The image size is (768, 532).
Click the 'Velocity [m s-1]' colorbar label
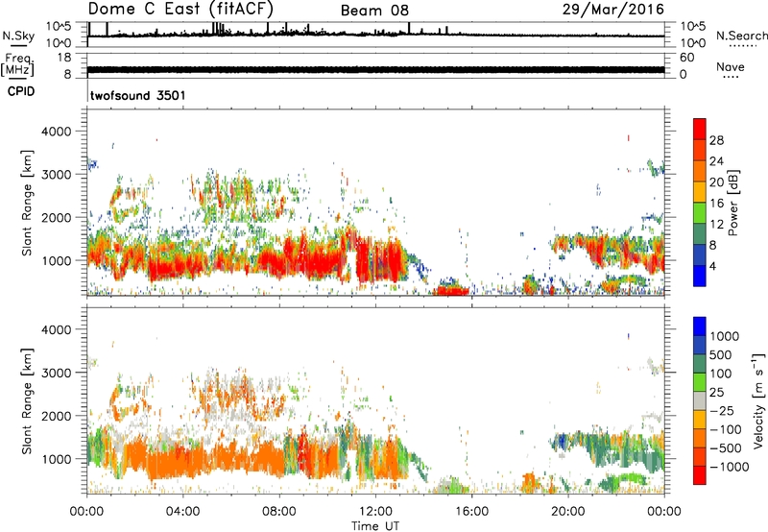[x=758, y=400]
